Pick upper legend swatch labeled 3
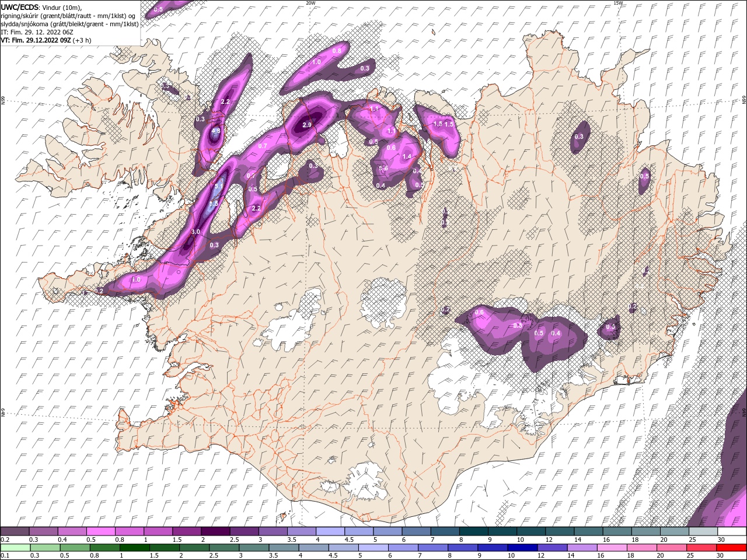 point(273,531)
